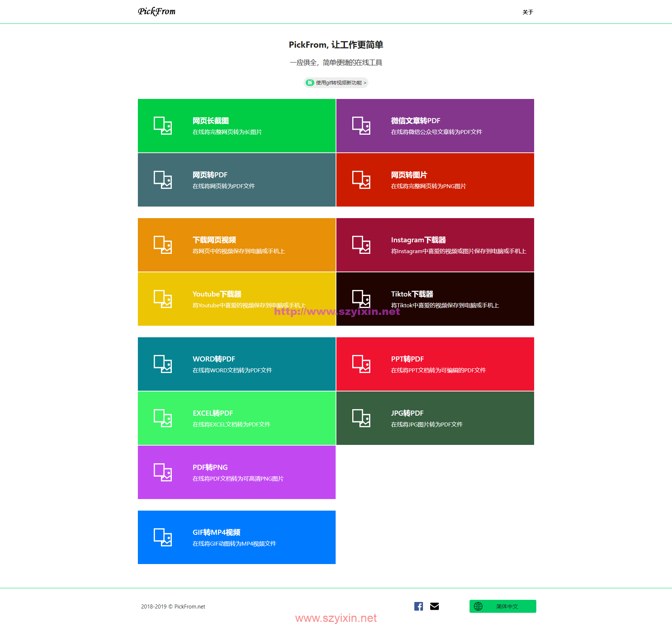This screenshot has height=624, width=672.
Task: Click the icon on the 网页转图片 card
Action: point(361,180)
